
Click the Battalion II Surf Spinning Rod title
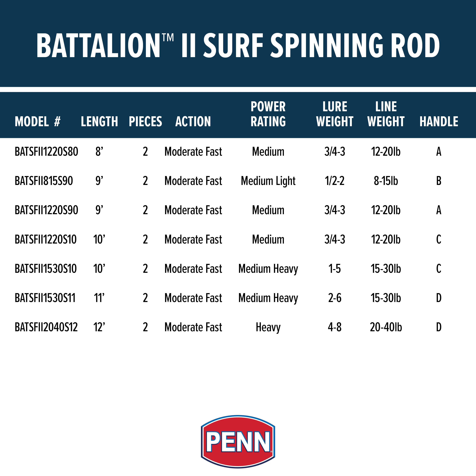point(238,46)
